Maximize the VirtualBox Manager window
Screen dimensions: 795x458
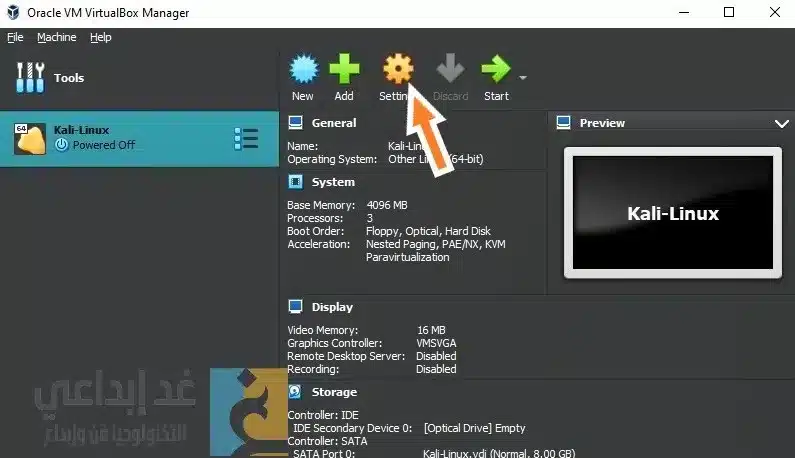(729, 12)
